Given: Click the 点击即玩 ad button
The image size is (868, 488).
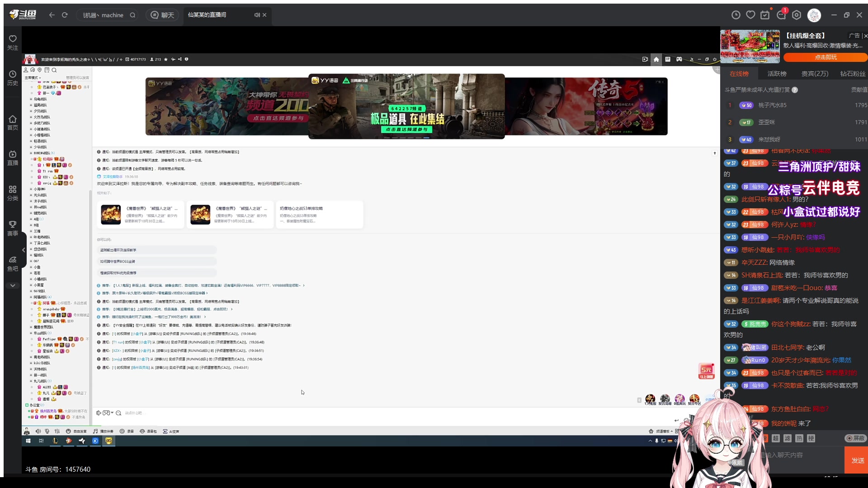Looking at the screenshot, I should (x=826, y=57).
